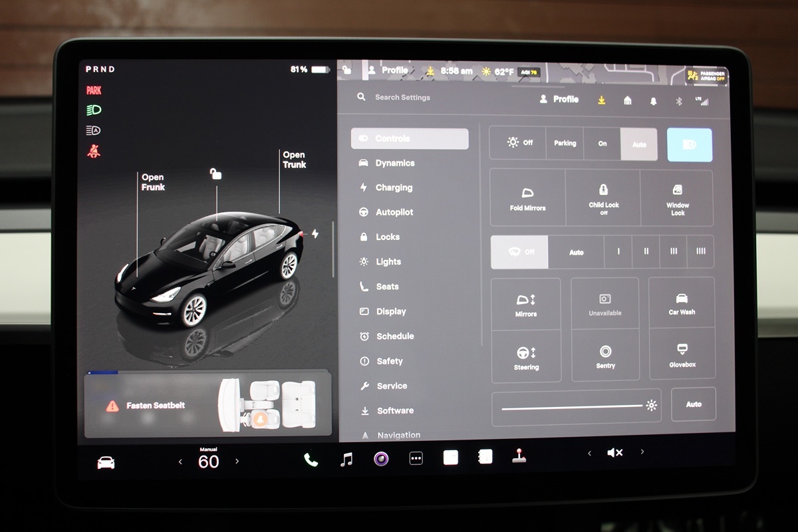798x532 pixels.
Task: Tap the unlock padlock above the car
Action: [215, 174]
